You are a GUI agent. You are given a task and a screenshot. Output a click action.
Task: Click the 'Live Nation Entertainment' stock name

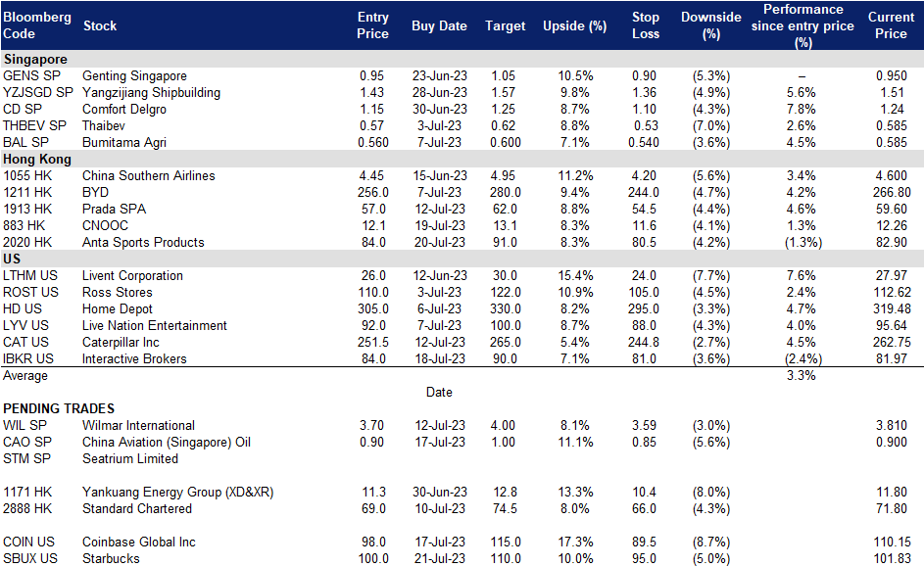pos(155,325)
